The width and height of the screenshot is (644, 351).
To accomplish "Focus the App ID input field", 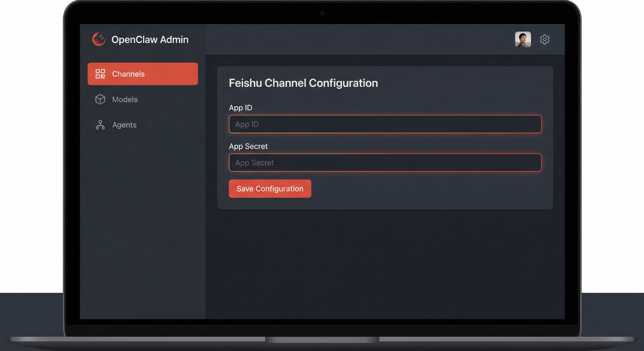I will pyautogui.click(x=385, y=124).
